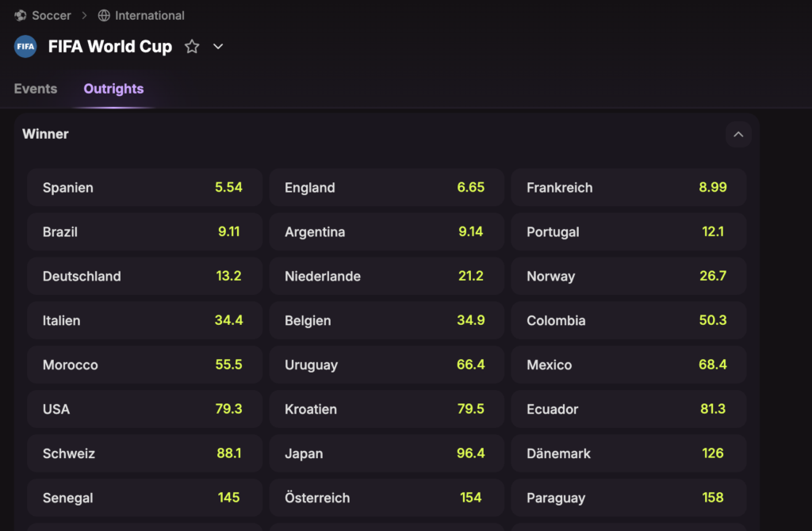Bet on Morocco at 55.5
Viewport: 812px width, 531px height.
tap(144, 365)
